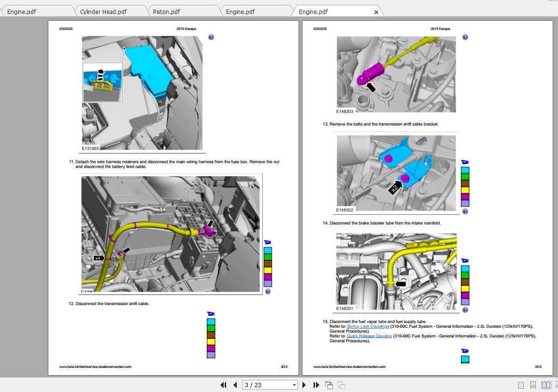Click the camera icon below step 15
The height and width of the screenshot is (392, 558).
465,351
